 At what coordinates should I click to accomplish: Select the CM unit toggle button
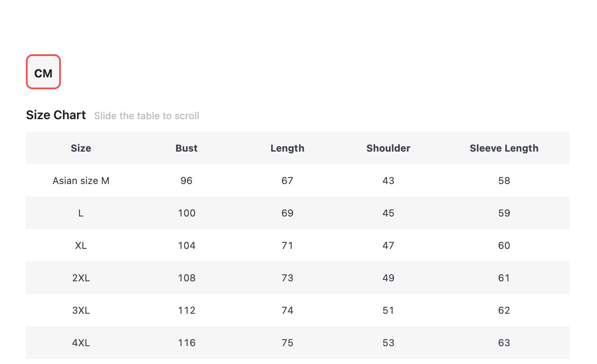43,72
